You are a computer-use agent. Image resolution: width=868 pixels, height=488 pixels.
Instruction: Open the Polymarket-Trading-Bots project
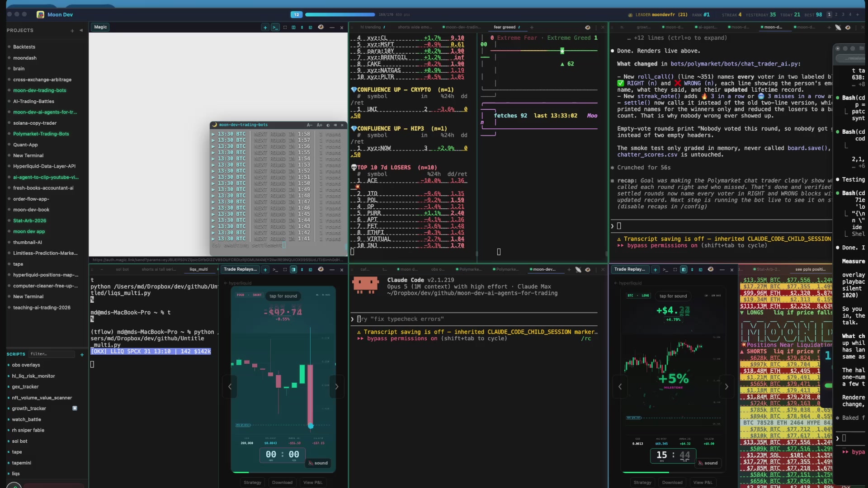[41, 134]
